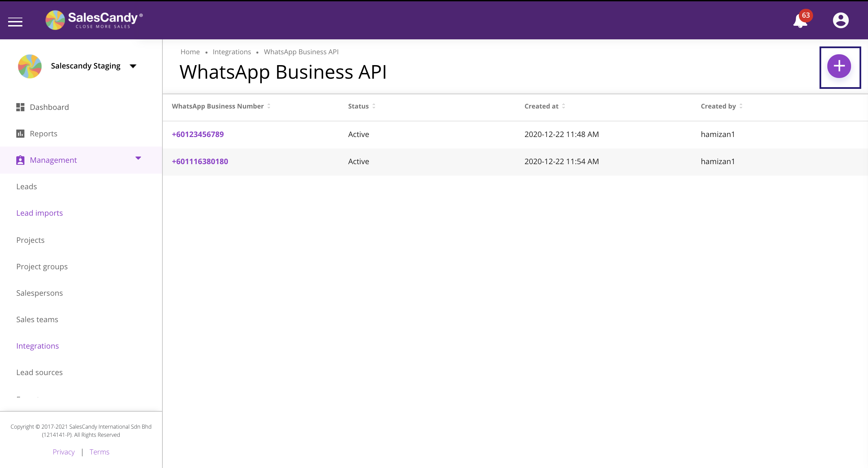This screenshot has height=468, width=868.
Task: Click the Privacy footer link
Action: (x=63, y=452)
